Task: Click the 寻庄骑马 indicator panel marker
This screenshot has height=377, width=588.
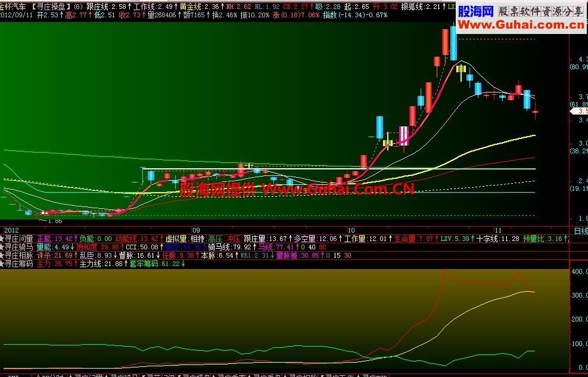Action: point(18,246)
